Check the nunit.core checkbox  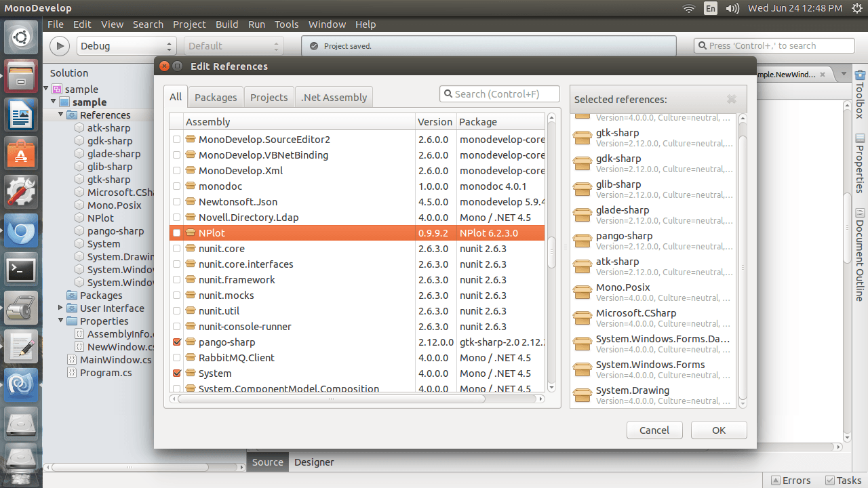point(177,249)
